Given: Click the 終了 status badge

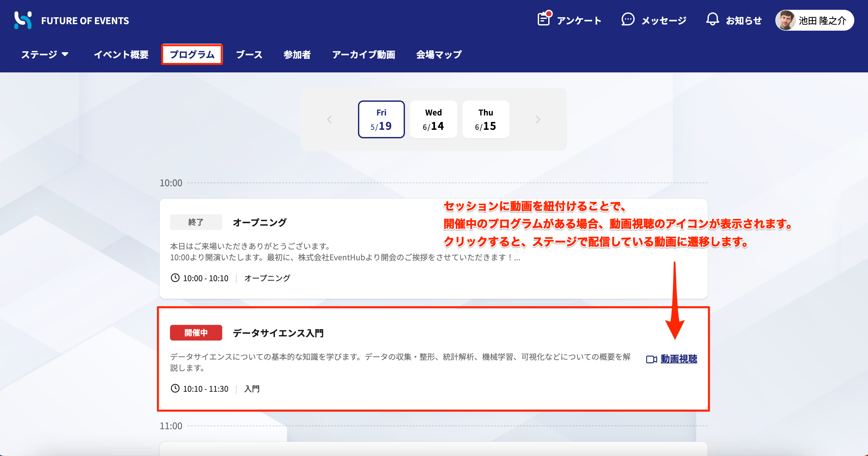Looking at the screenshot, I should (x=196, y=222).
